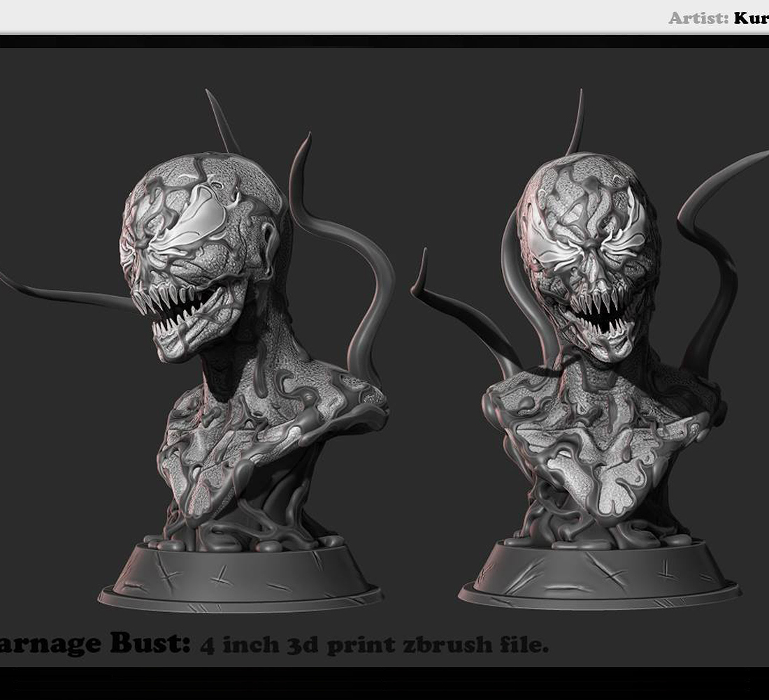This screenshot has height=700, width=769.
Task: Click the right front-facing Carnage bust render
Action: click(x=589, y=349)
